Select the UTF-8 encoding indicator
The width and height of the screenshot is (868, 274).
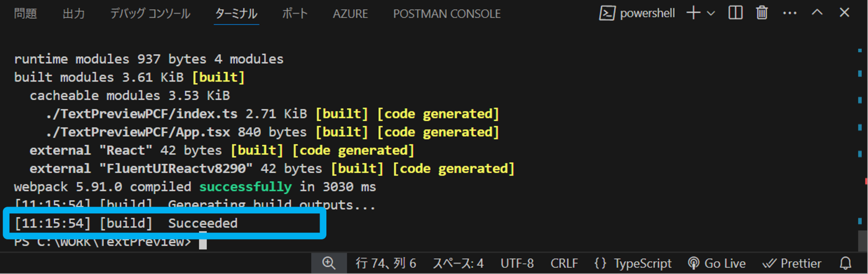coord(517,263)
